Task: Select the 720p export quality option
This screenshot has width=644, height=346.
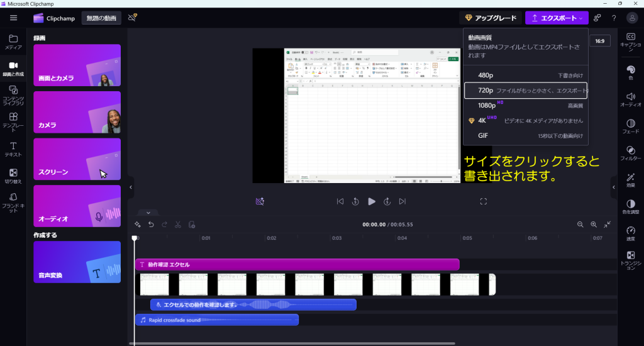Action: pyautogui.click(x=525, y=91)
